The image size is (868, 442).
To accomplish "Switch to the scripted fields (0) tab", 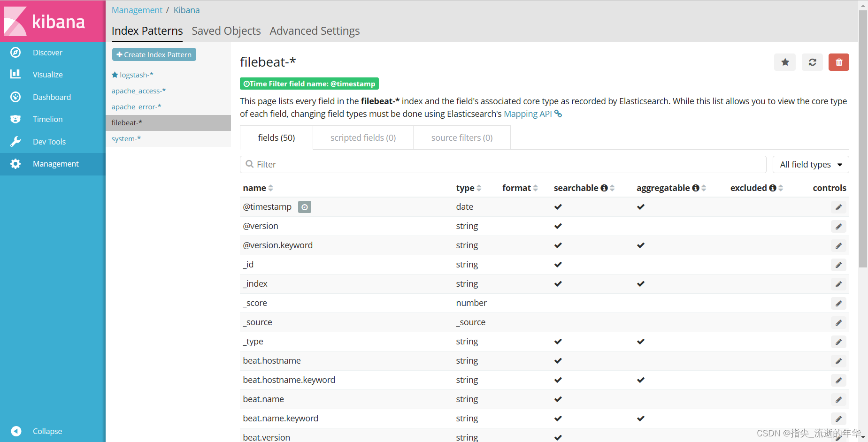I will (x=363, y=137).
